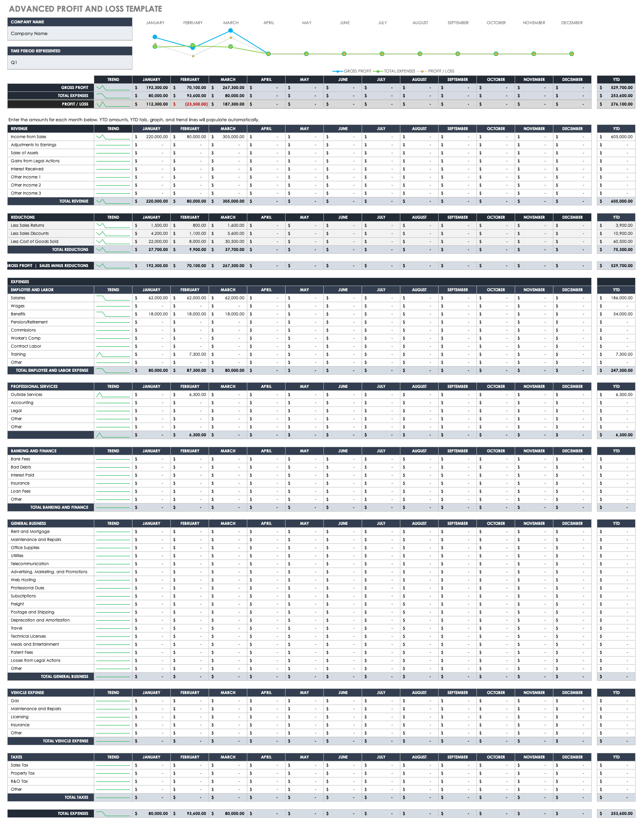Select YTD total revenue 605,000.00

[616, 201]
